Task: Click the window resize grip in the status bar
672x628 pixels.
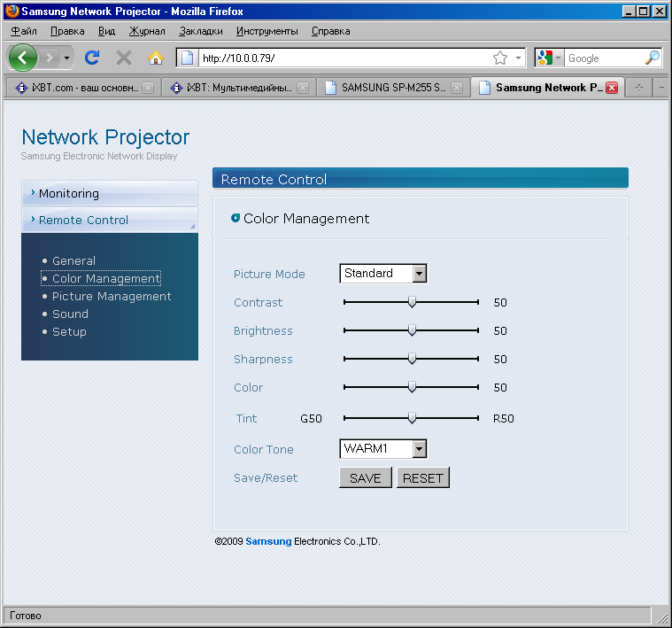Action: (661, 616)
